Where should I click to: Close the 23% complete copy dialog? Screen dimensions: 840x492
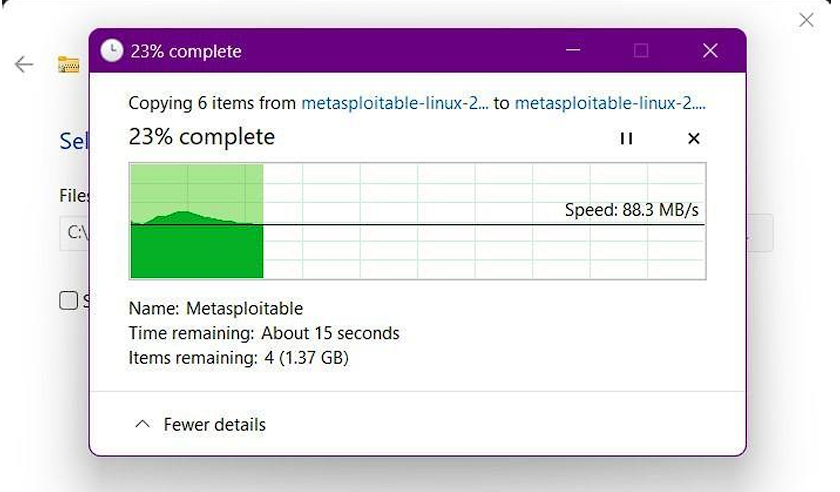[710, 51]
